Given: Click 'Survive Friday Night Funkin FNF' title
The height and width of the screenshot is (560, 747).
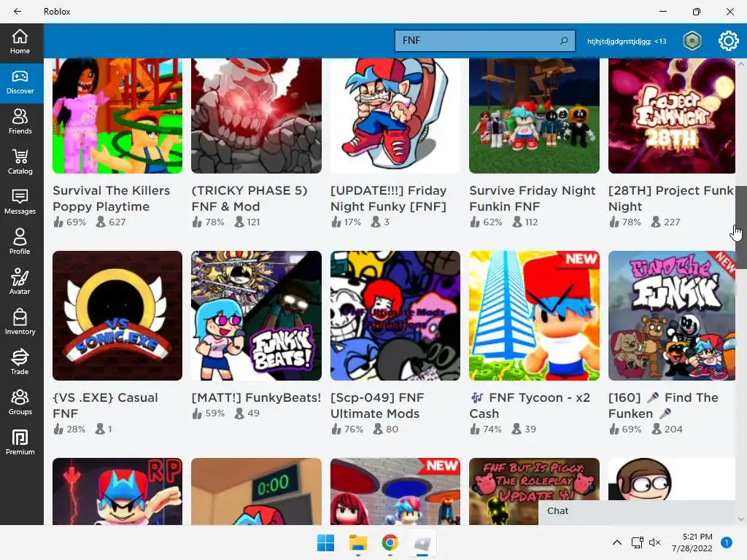Looking at the screenshot, I should tap(532, 198).
